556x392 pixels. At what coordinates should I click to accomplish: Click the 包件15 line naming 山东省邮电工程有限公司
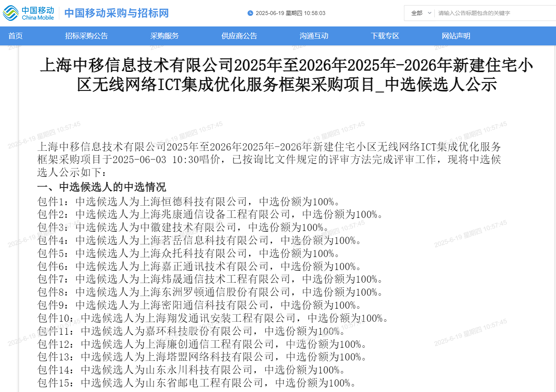click(x=197, y=383)
